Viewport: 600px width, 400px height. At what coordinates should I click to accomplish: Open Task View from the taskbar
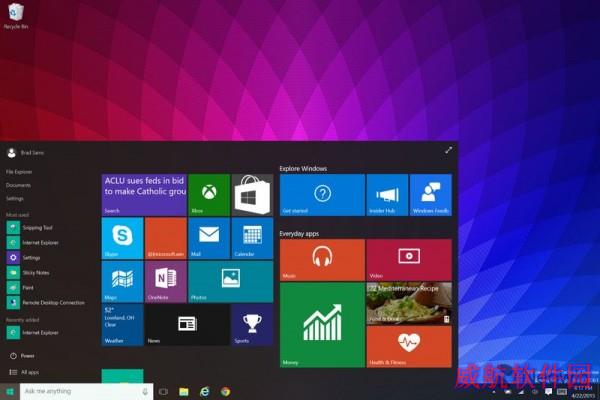coord(163,392)
